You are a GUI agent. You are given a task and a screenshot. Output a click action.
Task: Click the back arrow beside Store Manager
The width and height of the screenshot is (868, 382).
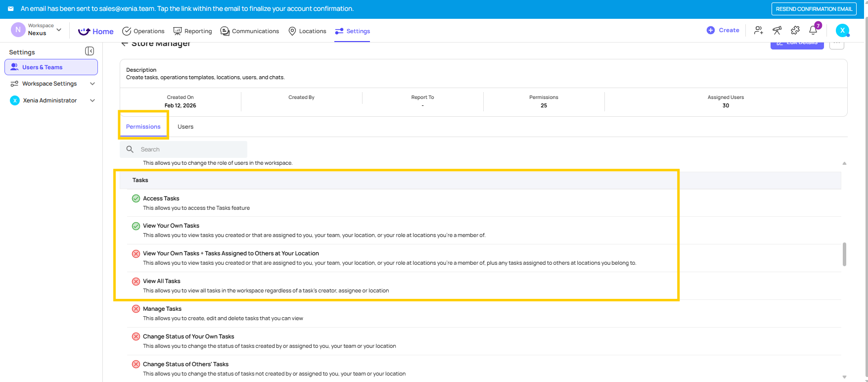125,44
